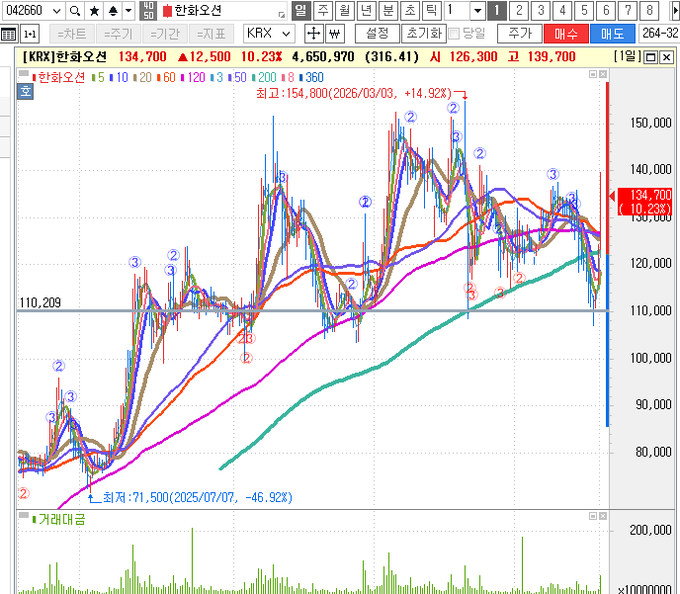Click the =지표 sync button
Image resolution: width=680 pixels, height=594 pixels.
point(211,34)
